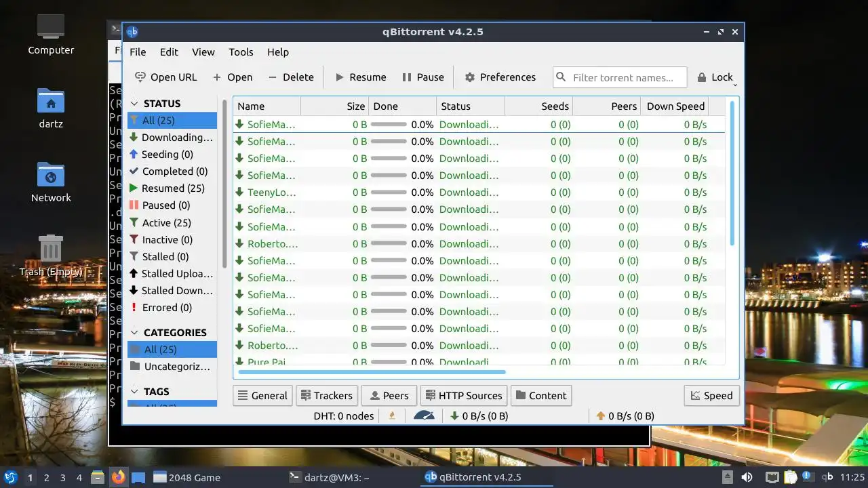Screen dimensions: 868x488
Task: Select the Resumed (25) filter
Action: [x=172, y=188]
